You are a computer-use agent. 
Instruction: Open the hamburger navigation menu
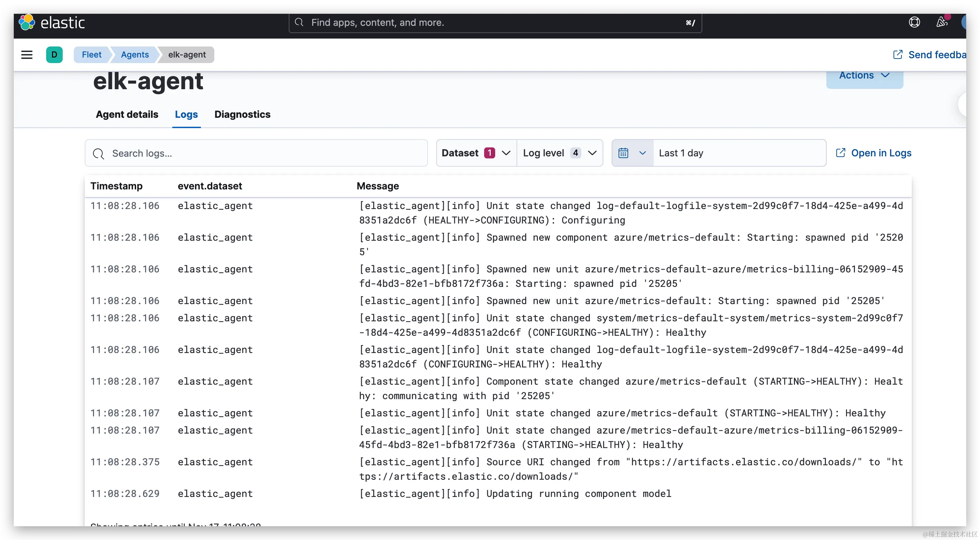click(x=27, y=55)
